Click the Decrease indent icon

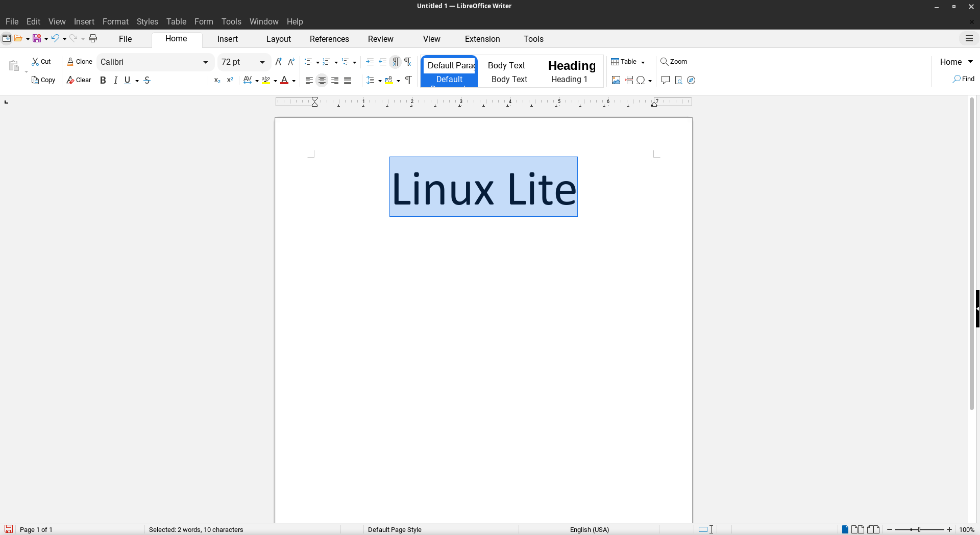pyautogui.click(x=382, y=62)
